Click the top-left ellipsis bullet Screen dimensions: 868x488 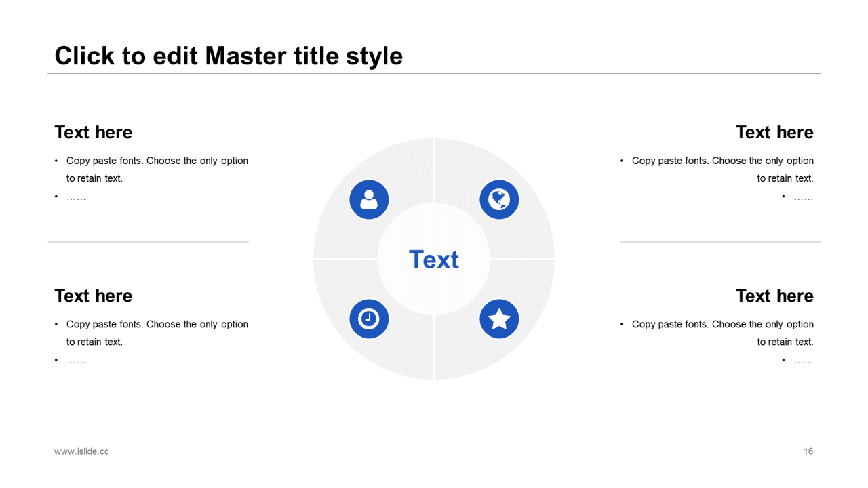76,197
